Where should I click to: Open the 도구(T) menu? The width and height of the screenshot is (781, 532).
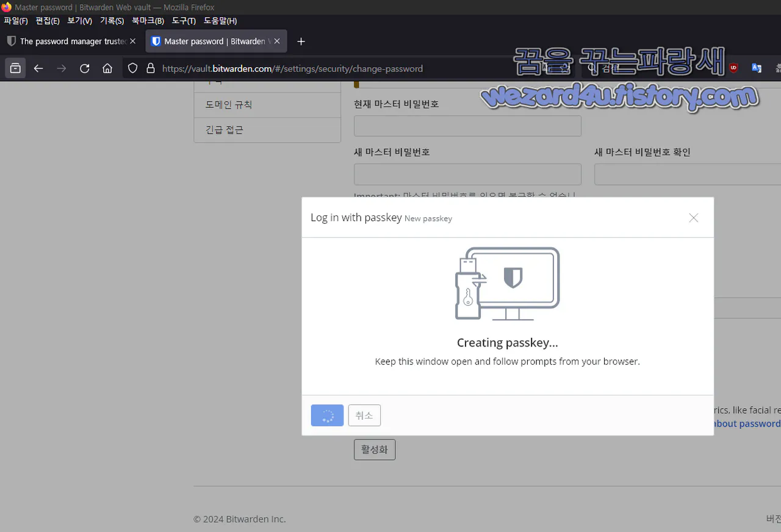184,20
